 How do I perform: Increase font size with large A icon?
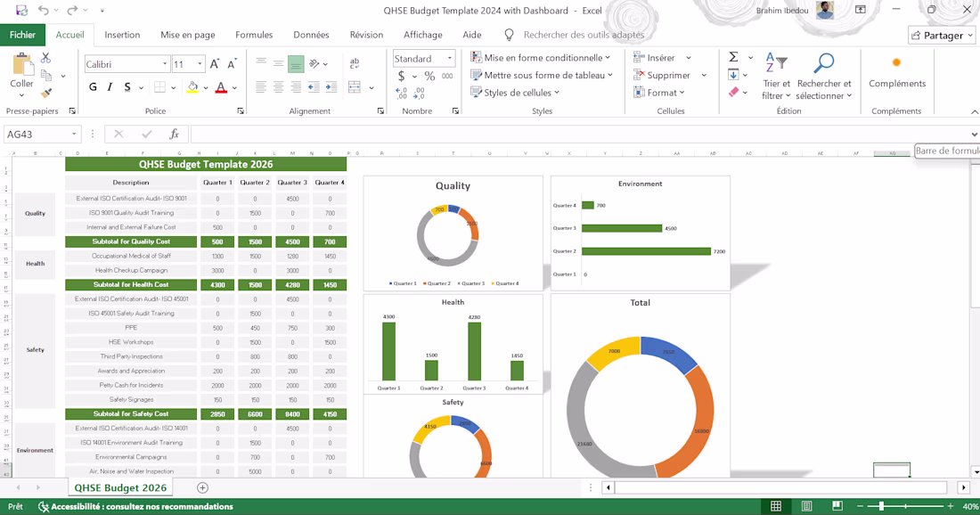coord(215,64)
